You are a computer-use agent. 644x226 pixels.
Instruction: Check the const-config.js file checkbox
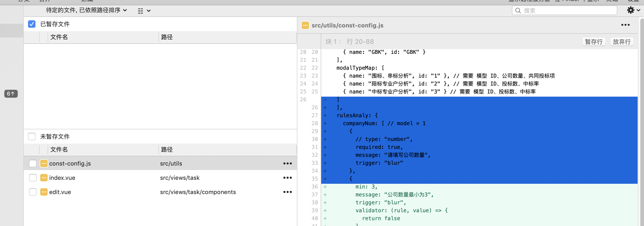33,163
